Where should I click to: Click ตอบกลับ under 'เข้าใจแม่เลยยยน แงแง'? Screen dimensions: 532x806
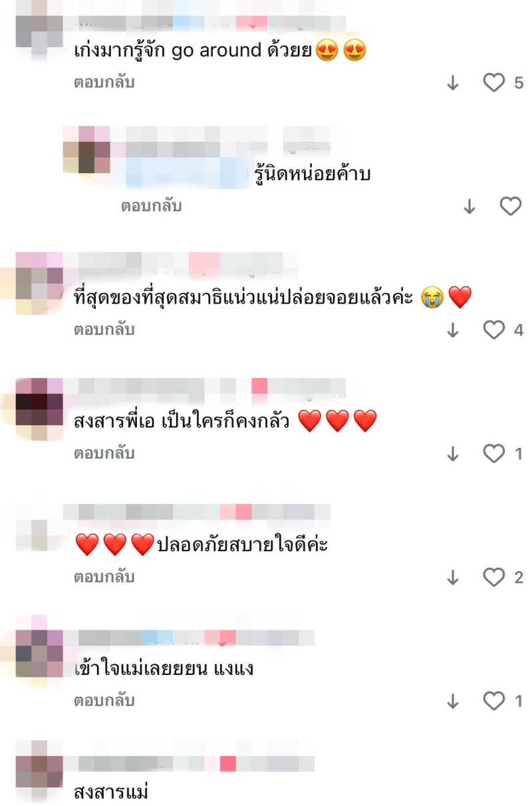point(104,701)
